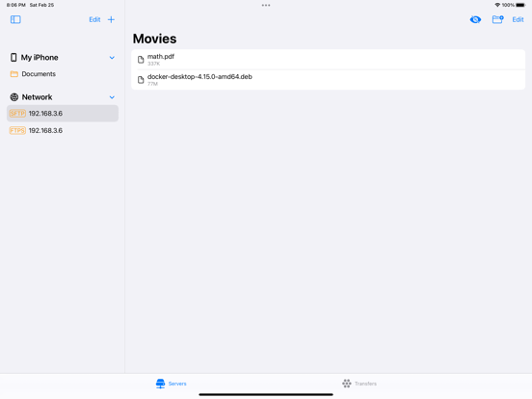Create new folder icon in toolbar
The image size is (532, 399).
497,19
